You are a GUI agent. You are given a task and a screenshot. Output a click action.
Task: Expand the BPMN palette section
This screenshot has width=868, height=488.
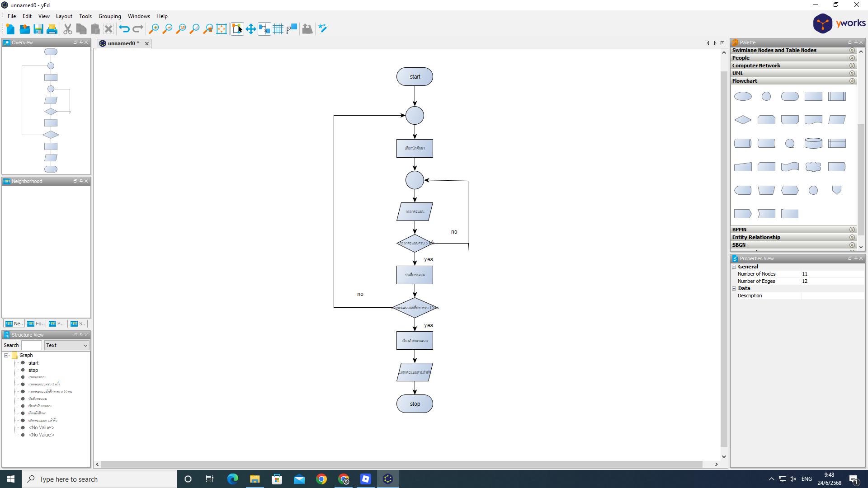click(852, 230)
